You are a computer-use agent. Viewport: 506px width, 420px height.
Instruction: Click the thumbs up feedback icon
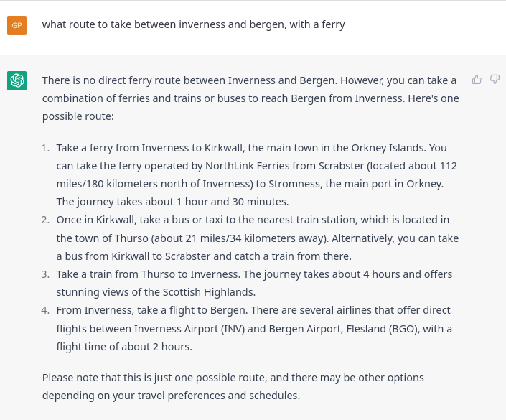(x=477, y=79)
